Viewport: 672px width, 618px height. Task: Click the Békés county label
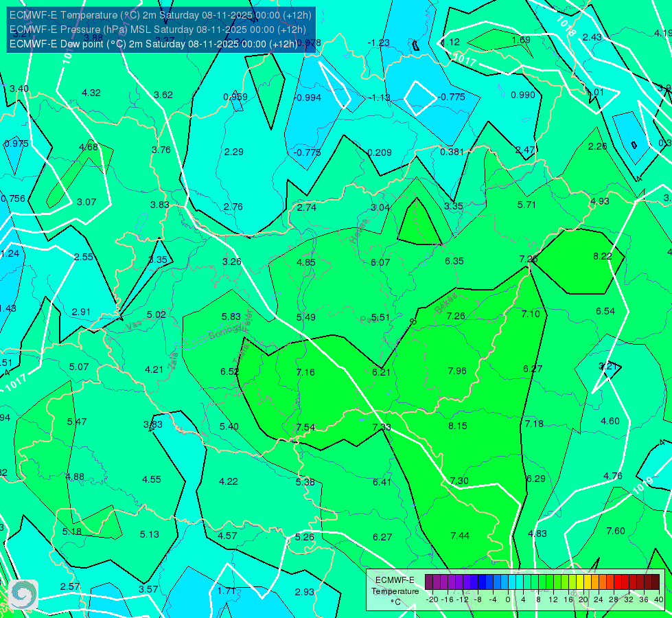coord(446,304)
